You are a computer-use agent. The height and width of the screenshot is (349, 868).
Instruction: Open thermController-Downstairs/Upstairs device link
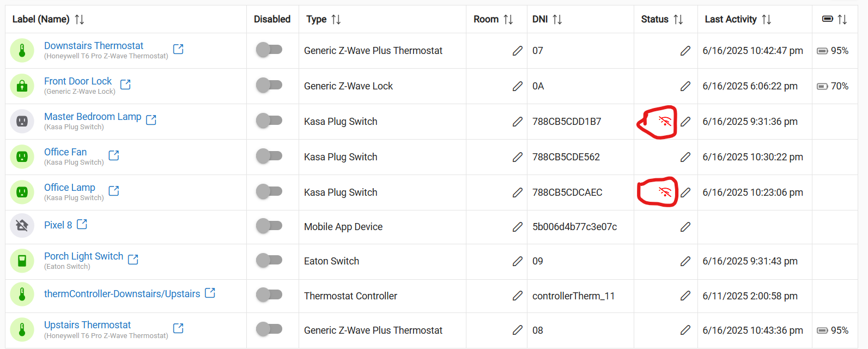click(122, 294)
